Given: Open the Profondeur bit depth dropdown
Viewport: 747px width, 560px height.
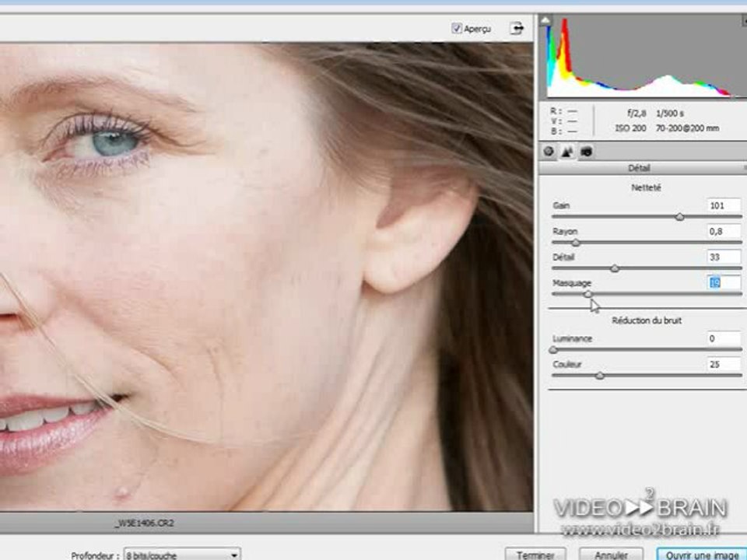Looking at the screenshot, I should (182, 555).
